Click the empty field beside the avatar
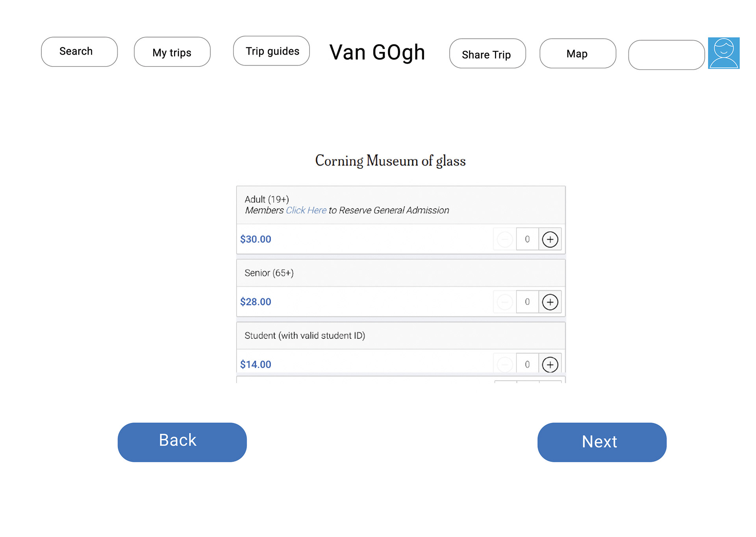 click(666, 55)
